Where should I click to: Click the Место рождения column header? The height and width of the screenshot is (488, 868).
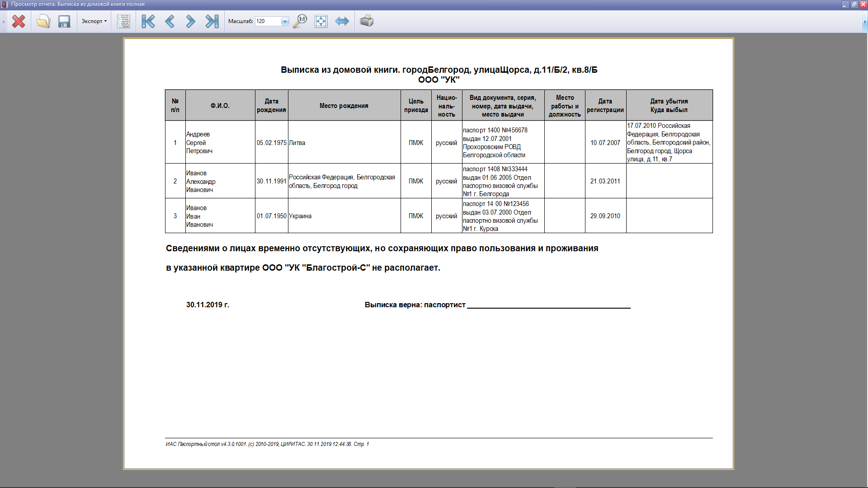(x=344, y=105)
